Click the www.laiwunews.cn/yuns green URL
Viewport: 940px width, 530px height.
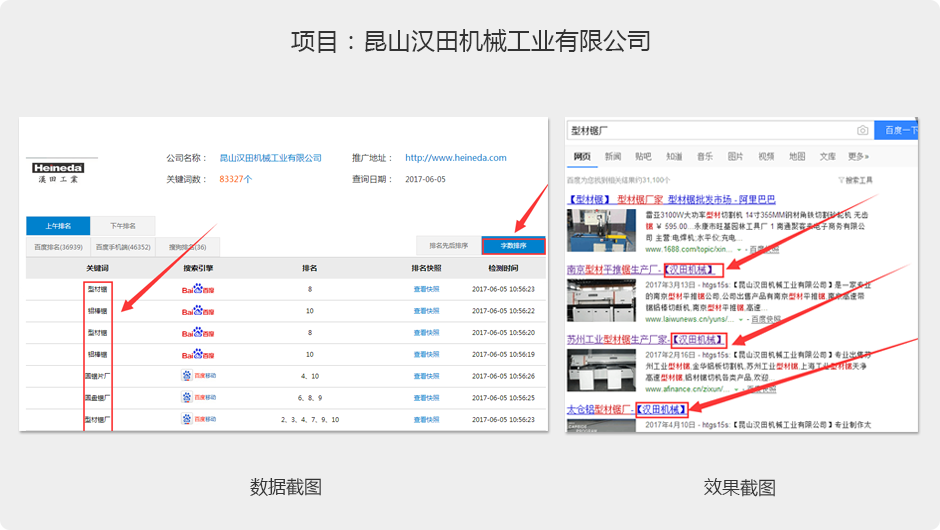tap(690, 320)
